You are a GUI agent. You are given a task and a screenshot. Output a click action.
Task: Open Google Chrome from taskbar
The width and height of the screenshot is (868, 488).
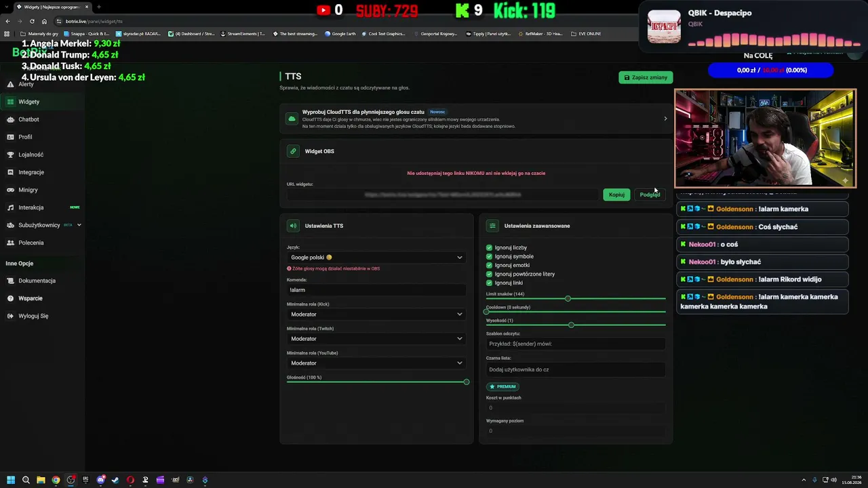click(x=56, y=480)
